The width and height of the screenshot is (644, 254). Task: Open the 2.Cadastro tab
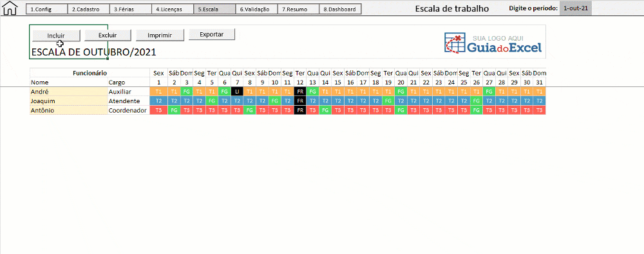[x=89, y=9]
